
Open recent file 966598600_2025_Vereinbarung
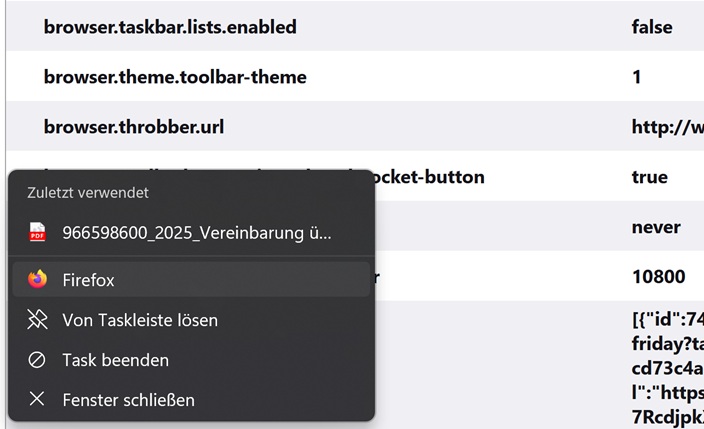coord(196,233)
